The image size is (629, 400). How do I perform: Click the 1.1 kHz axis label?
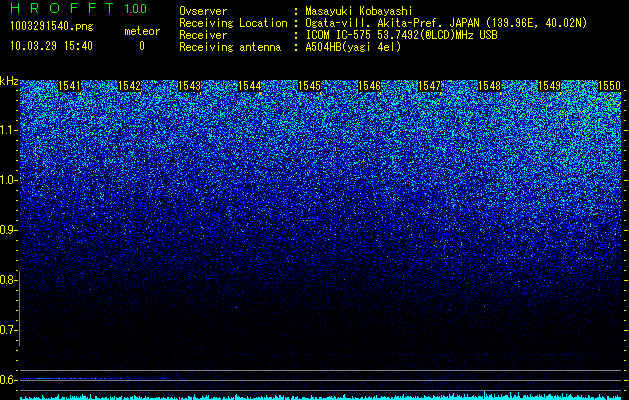click(9, 130)
